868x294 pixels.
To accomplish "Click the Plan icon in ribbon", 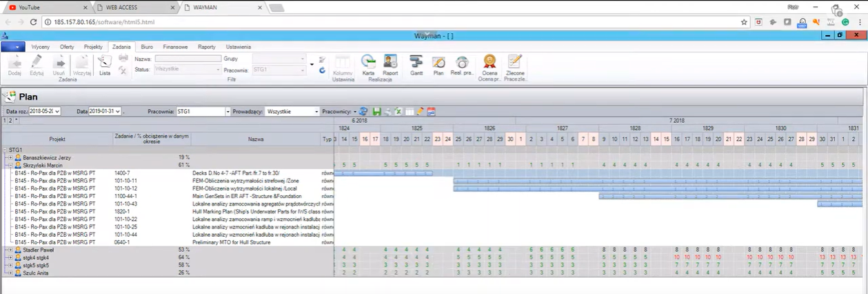I will (438, 64).
